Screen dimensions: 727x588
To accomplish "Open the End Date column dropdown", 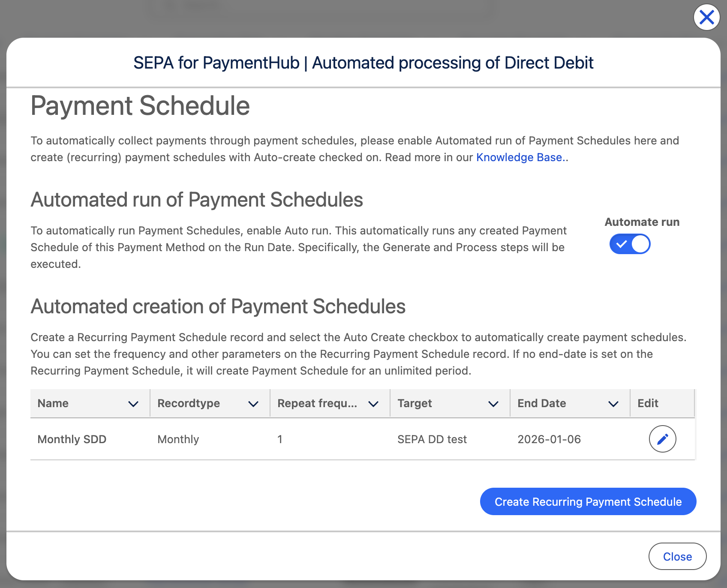I will coord(613,403).
